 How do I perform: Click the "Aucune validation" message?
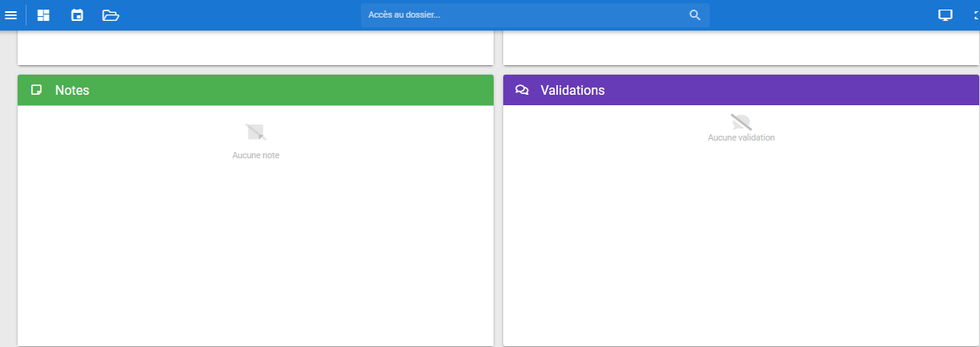click(x=740, y=137)
